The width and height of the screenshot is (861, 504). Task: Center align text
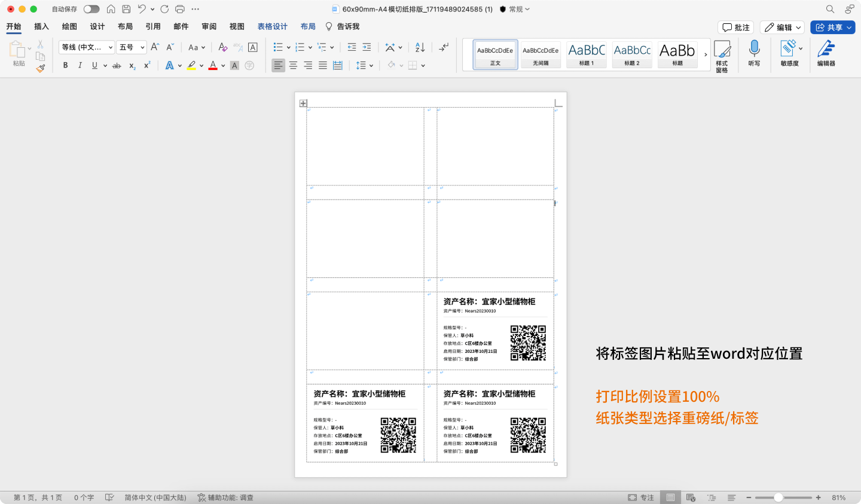(293, 65)
